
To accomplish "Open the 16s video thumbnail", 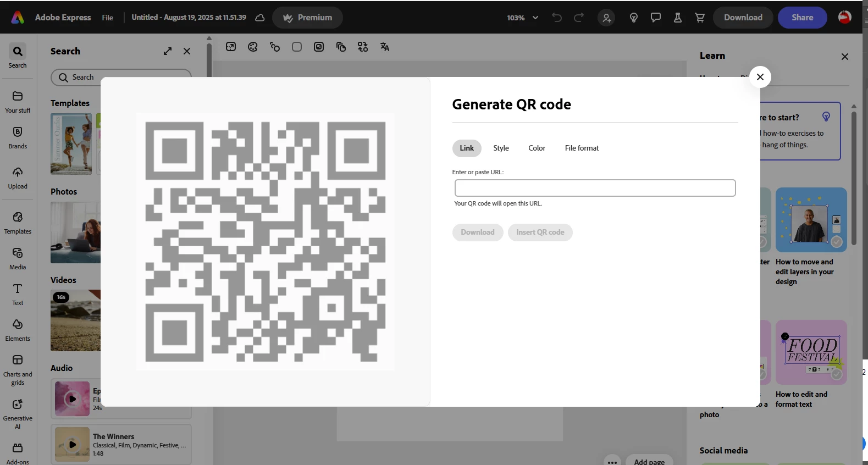I will pos(76,320).
